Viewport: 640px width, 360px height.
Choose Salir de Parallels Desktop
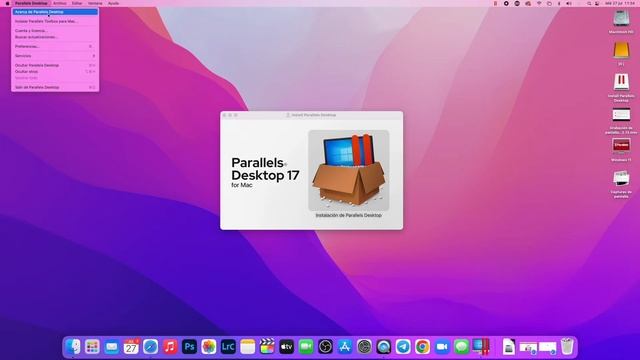pos(55,87)
